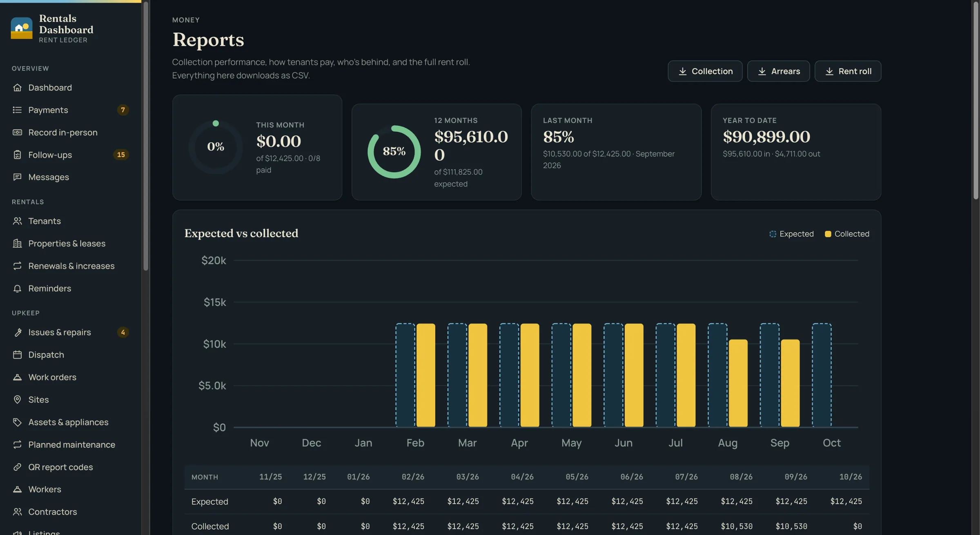This screenshot has height=535, width=980.
Task: Open Renewals & increases page
Action: click(71, 266)
